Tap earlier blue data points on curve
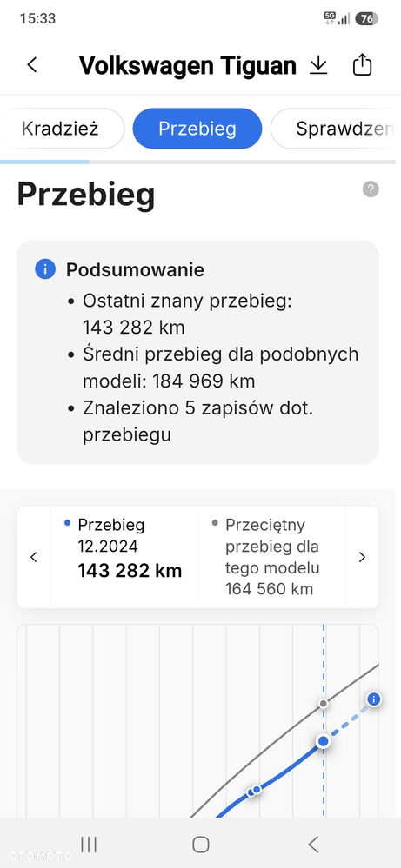The image size is (401, 868). (x=254, y=791)
